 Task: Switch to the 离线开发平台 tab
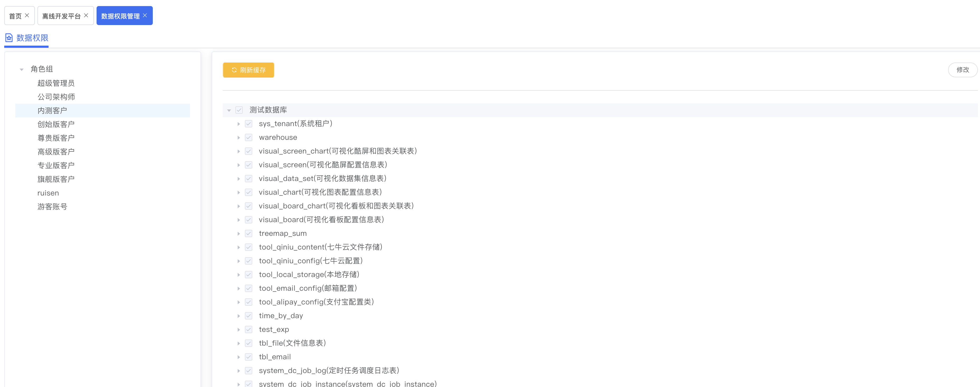pos(61,16)
